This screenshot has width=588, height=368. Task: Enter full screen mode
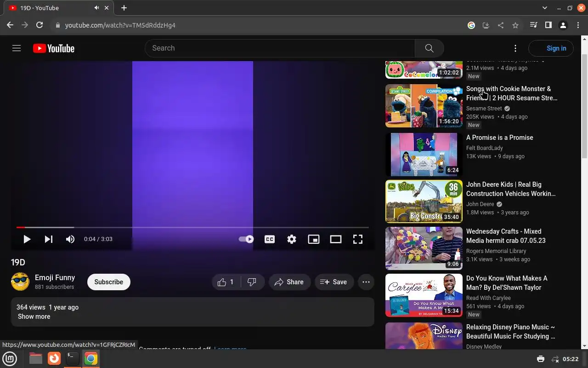tap(358, 239)
